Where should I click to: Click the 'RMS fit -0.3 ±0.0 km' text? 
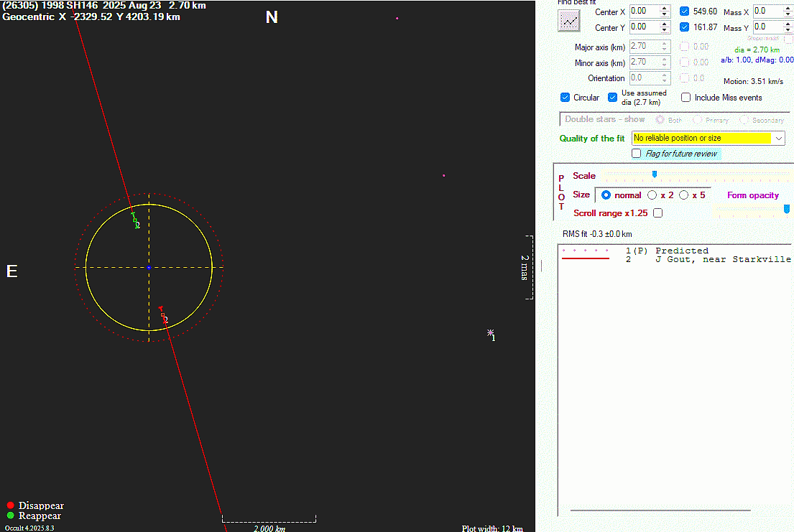click(x=597, y=234)
